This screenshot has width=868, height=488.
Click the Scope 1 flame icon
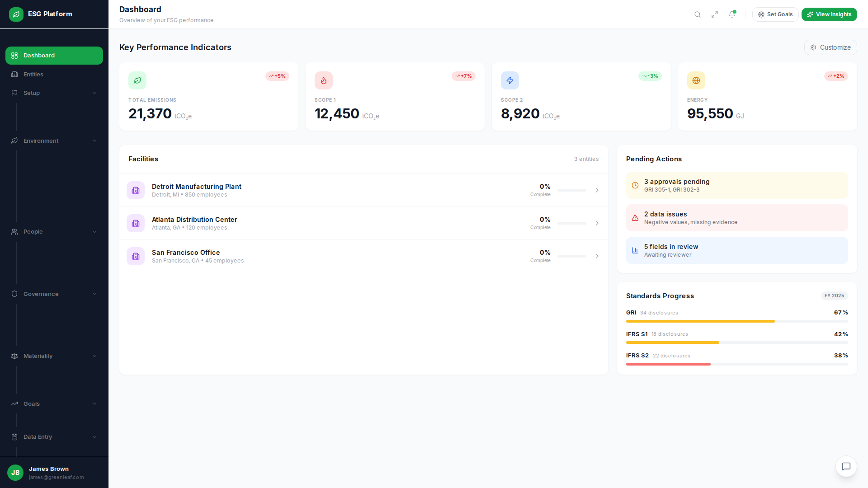point(324,80)
